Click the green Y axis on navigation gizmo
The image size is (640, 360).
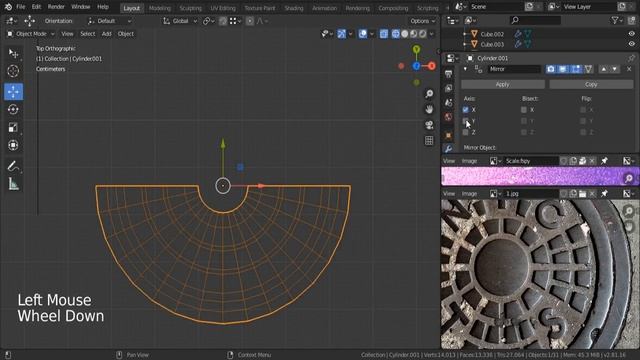tap(416, 49)
